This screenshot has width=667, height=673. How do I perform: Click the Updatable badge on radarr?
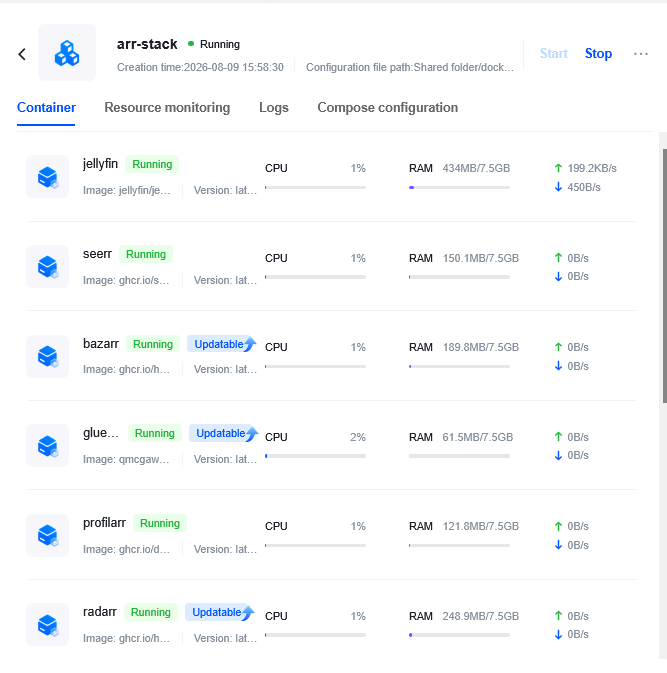(x=220, y=612)
